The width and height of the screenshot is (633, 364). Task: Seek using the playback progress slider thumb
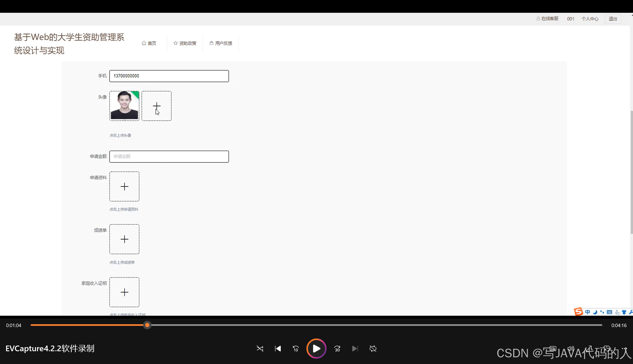pos(147,325)
